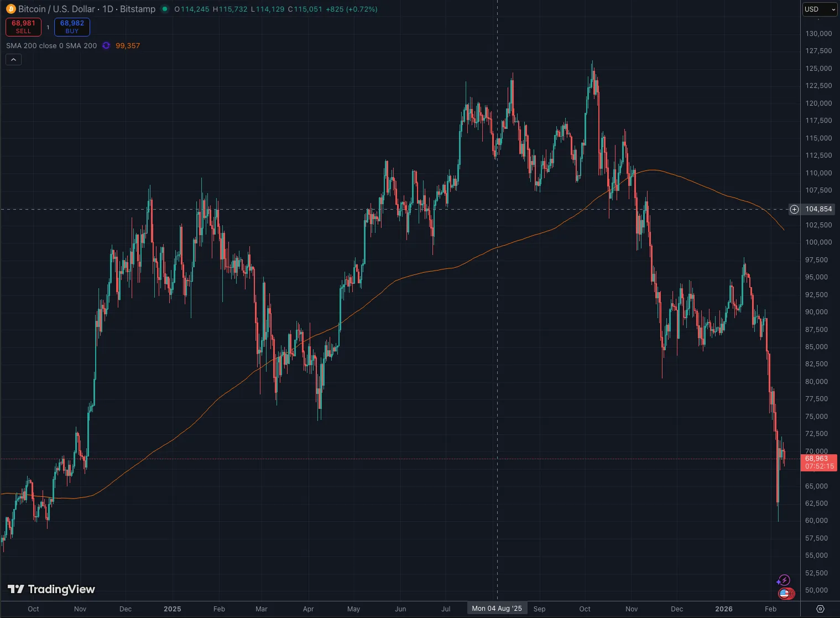Click the purple SMA 200 refresh icon
The image size is (840, 618).
tap(106, 46)
